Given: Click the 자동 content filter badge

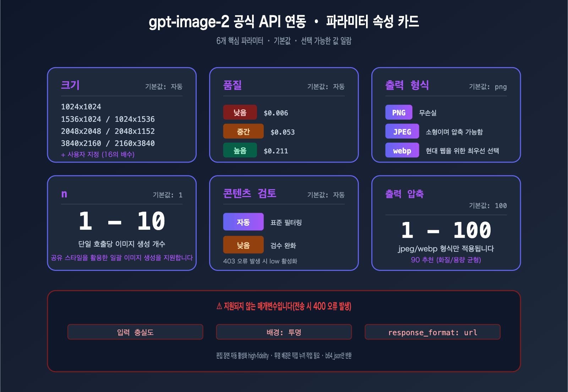Looking at the screenshot, I should tap(243, 222).
